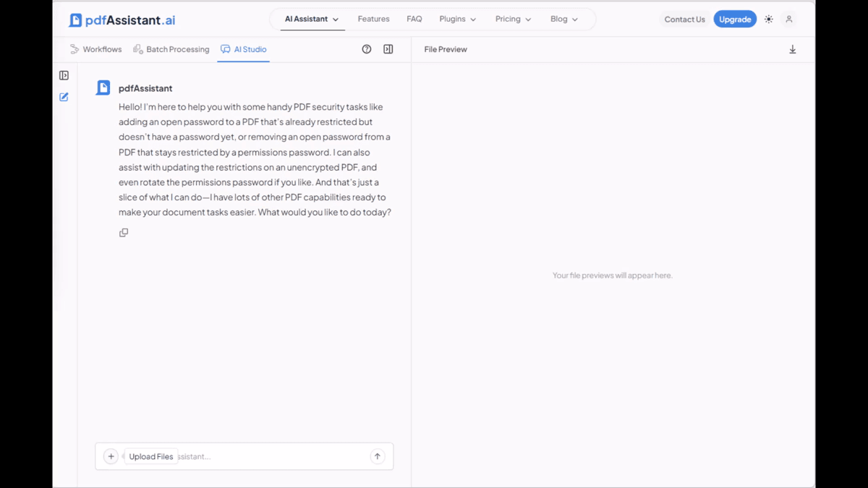Open the user account icon
The image size is (868, 488).
pyautogui.click(x=789, y=20)
